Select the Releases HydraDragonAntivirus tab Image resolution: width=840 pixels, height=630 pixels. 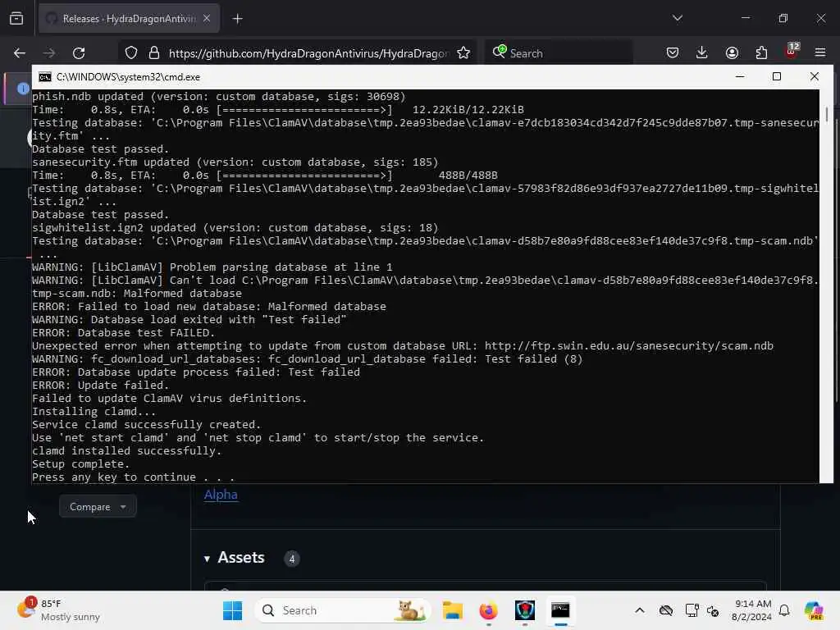(x=129, y=19)
